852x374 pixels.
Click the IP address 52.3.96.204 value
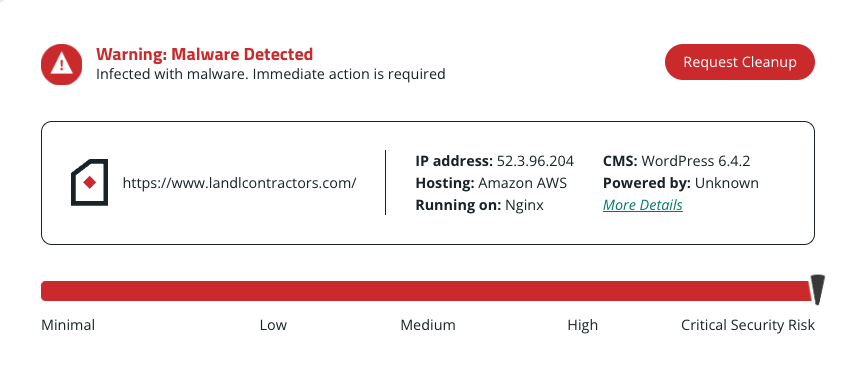535,161
